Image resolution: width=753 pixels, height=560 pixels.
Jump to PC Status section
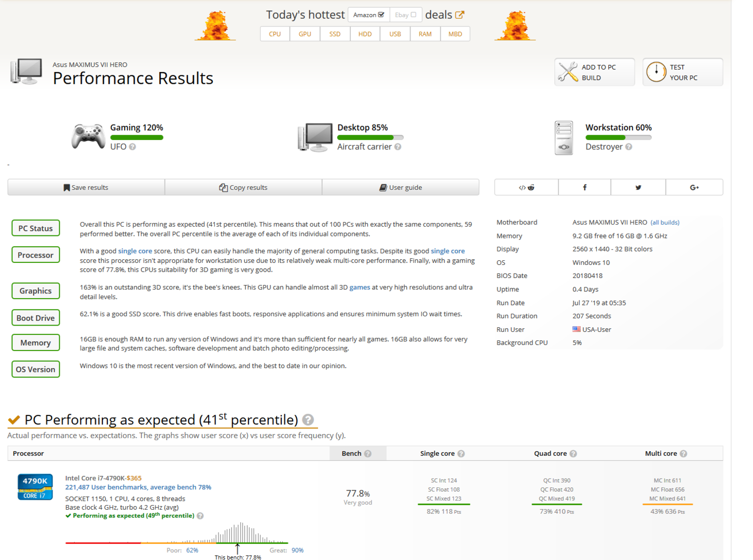coord(36,228)
